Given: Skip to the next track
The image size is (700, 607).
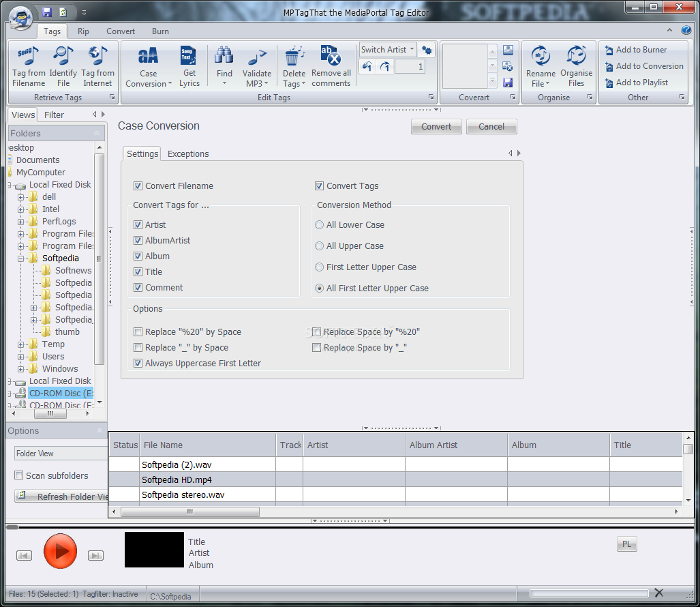Looking at the screenshot, I should (x=95, y=555).
